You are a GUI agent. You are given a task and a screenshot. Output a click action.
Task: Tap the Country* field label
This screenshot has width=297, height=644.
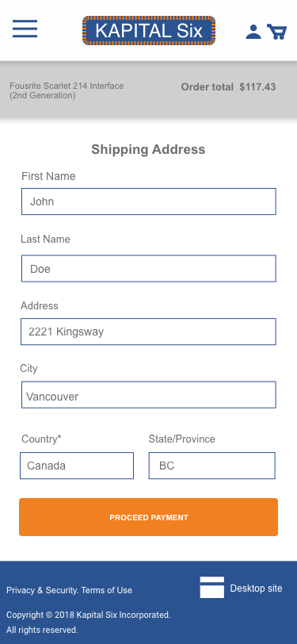pos(41,439)
